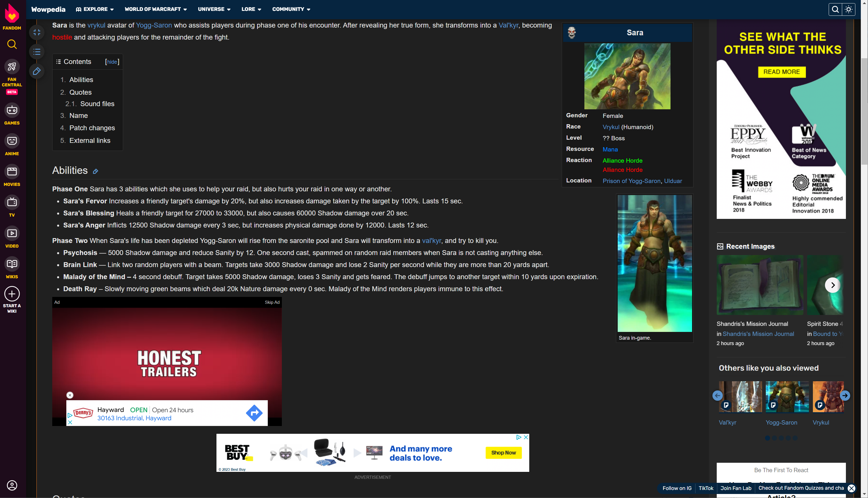
Task: Open the Games controller icon
Action: pos(12,110)
